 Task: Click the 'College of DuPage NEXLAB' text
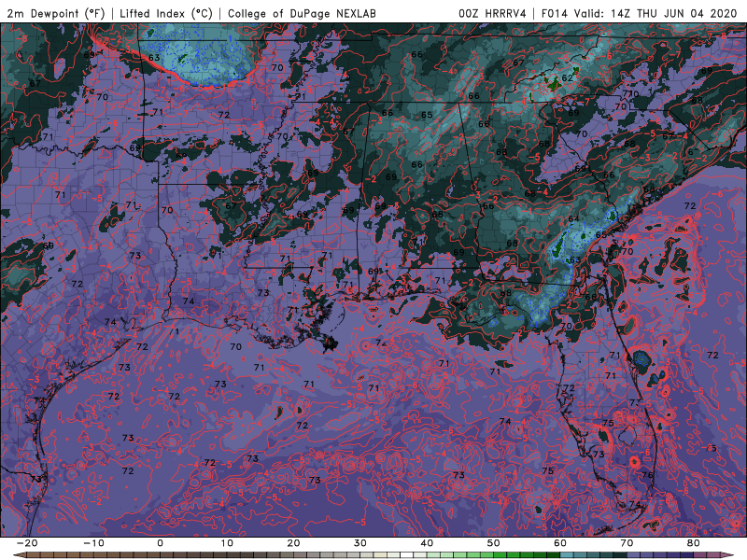302,14
